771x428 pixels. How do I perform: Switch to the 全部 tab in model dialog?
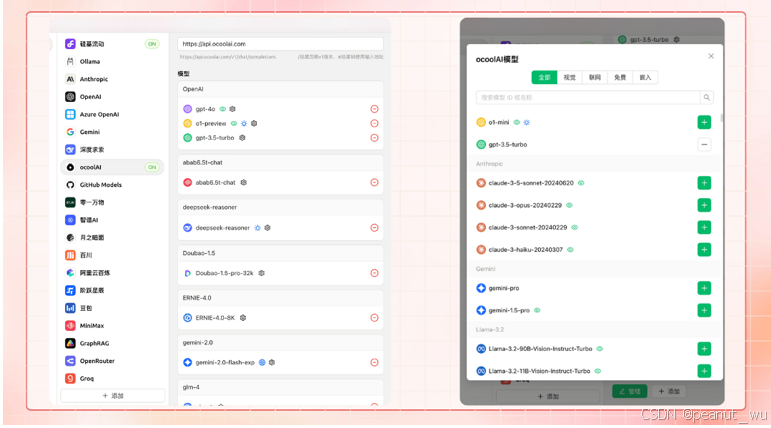click(544, 77)
